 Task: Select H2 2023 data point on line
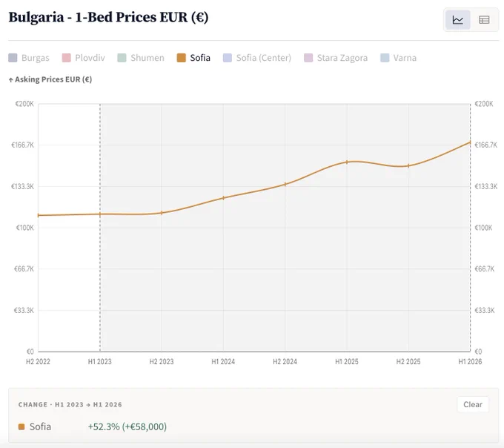click(162, 213)
